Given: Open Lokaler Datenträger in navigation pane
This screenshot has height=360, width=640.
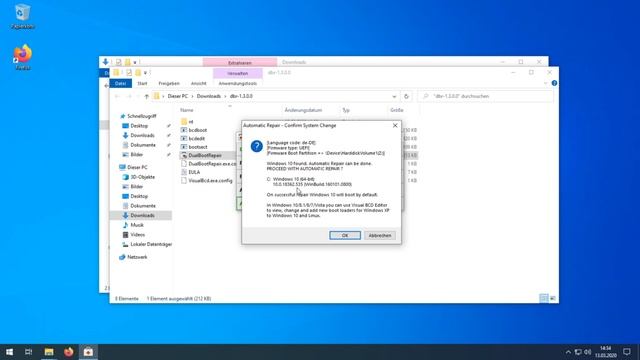Looking at the screenshot, I should (151, 244).
